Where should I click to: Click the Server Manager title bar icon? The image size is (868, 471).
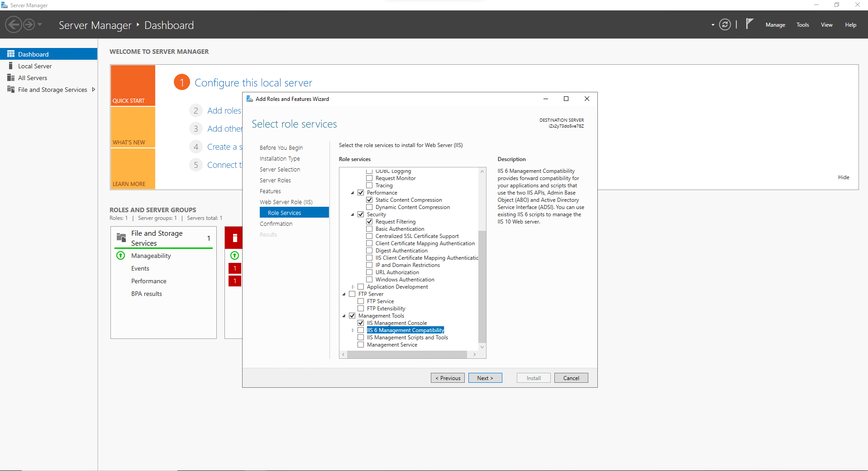pyautogui.click(x=5, y=5)
